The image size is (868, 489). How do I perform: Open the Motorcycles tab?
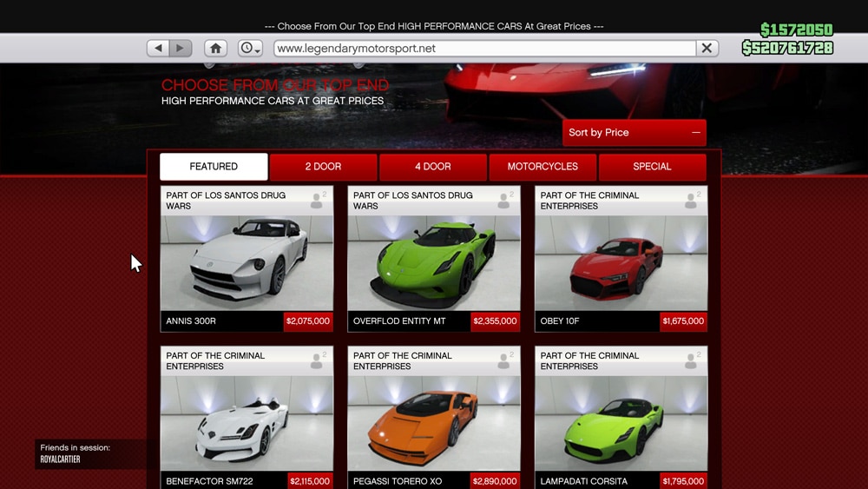pos(542,167)
